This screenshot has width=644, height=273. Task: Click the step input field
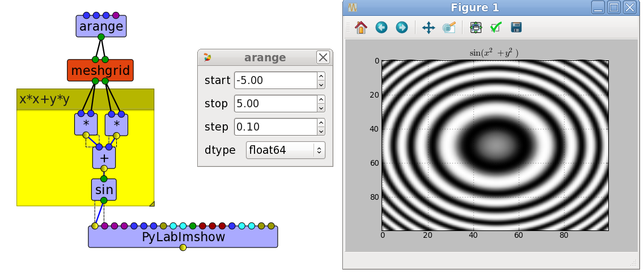click(276, 127)
